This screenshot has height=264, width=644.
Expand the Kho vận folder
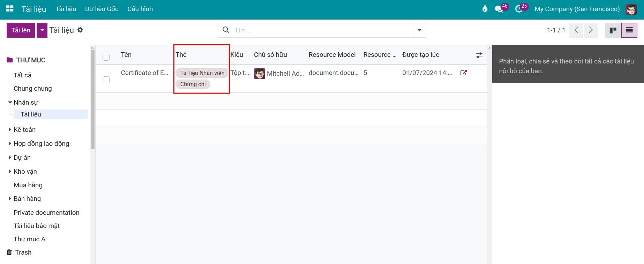[10, 171]
